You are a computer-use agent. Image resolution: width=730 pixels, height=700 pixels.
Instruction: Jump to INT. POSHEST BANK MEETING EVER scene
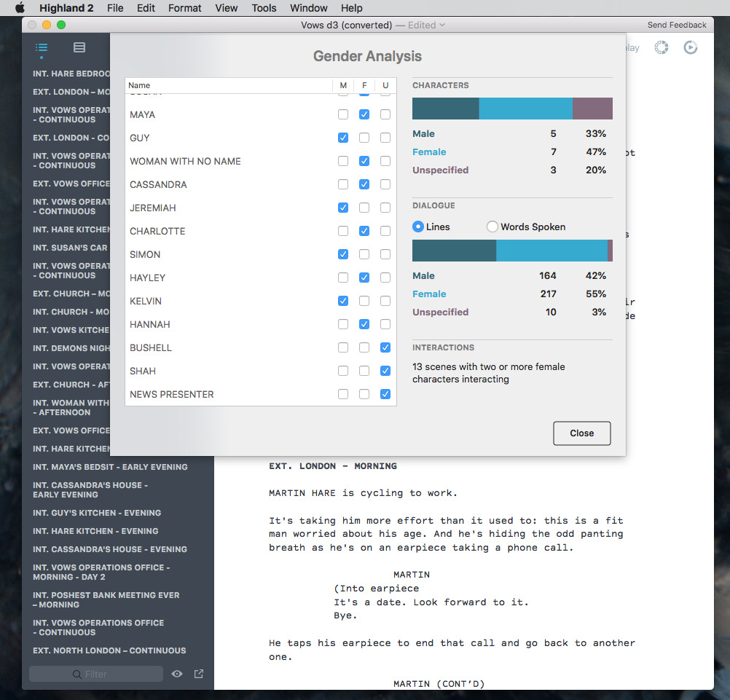[x=106, y=600]
